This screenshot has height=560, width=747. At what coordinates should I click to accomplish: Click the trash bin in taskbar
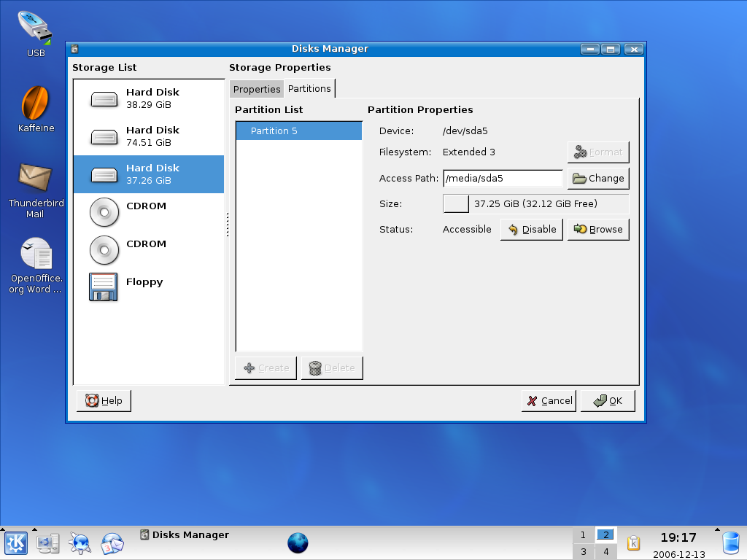click(730, 543)
